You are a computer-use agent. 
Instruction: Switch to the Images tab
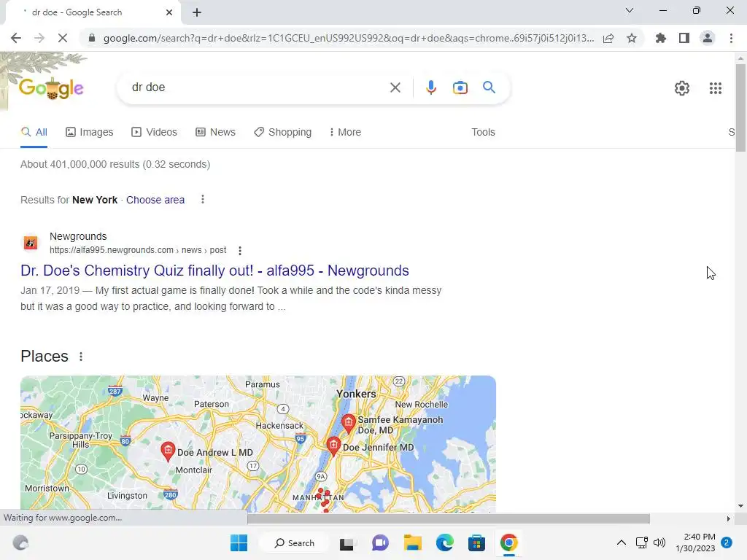pyautogui.click(x=90, y=132)
